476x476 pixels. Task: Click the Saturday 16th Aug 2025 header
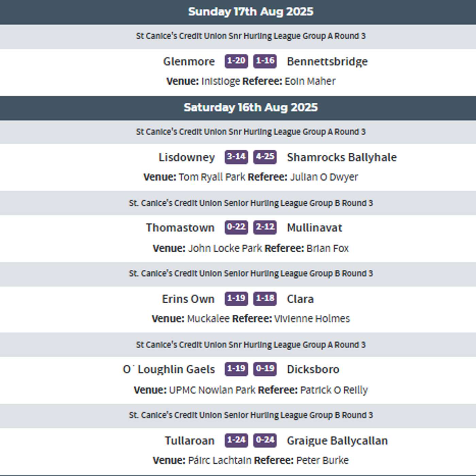point(251,107)
